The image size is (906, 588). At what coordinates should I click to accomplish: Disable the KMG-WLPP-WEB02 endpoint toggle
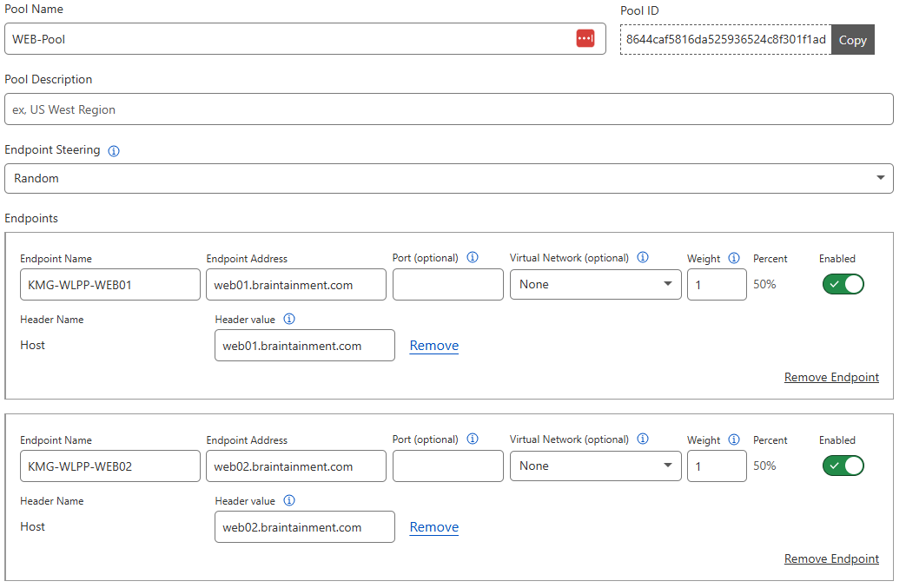coord(843,466)
